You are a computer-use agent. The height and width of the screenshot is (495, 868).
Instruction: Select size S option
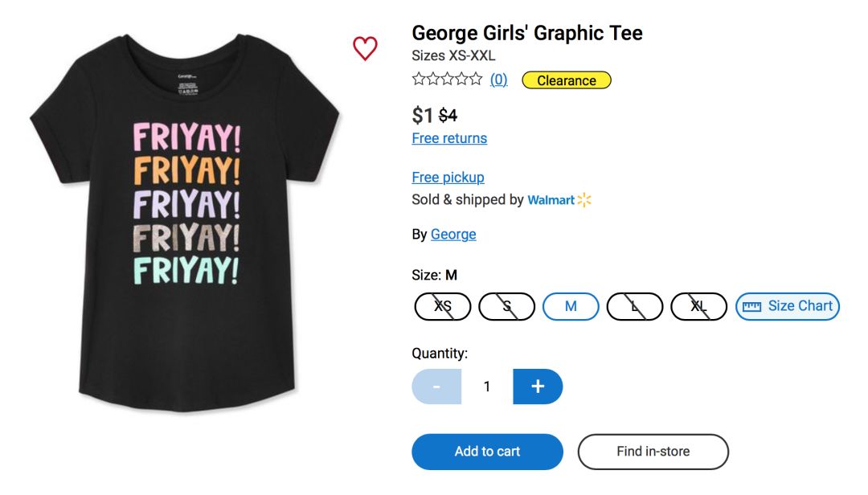click(x=506, y=306)
